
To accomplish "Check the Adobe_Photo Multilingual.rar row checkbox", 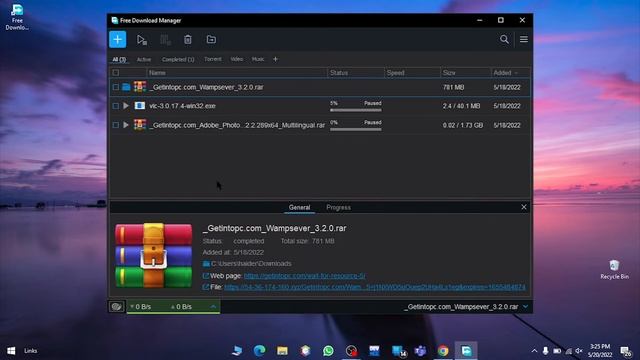I will 116,125.
